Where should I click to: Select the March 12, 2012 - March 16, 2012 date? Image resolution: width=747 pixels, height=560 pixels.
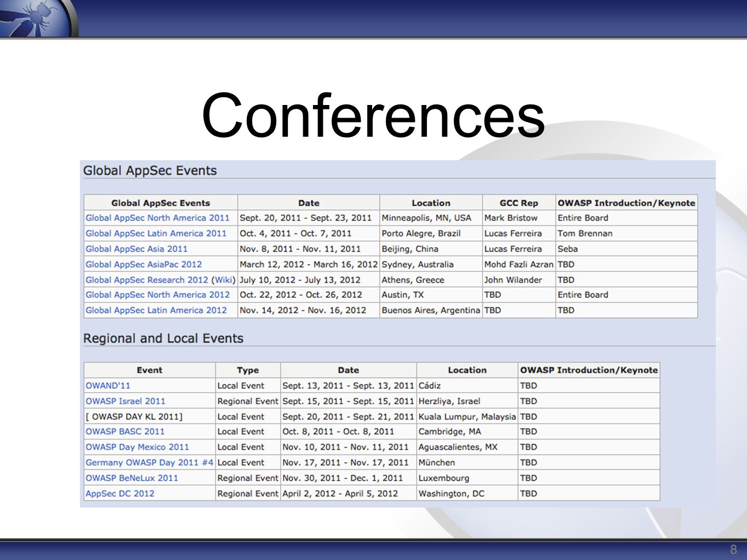coord(309,264)
